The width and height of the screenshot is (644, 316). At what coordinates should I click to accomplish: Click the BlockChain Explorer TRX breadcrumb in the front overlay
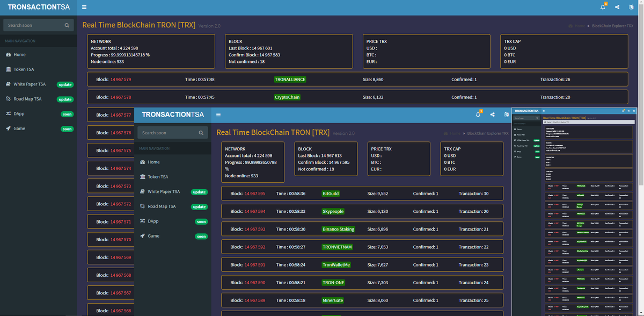[x=488, y=133]
